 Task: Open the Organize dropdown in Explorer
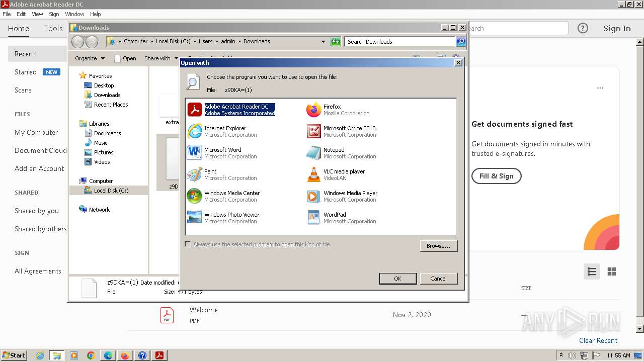coord(90,58)
